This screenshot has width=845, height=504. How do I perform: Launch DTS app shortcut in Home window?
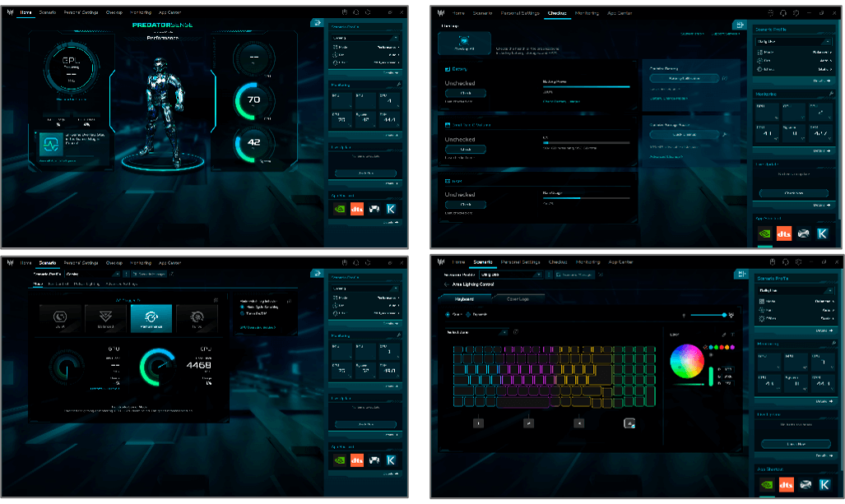pos(357,209)
